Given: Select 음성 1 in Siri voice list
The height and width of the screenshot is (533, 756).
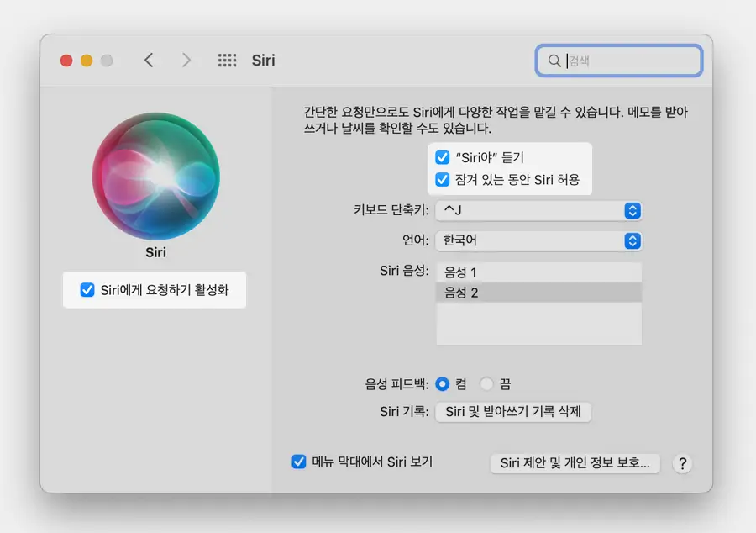Looking at the screenshot, I should [538, 272].
